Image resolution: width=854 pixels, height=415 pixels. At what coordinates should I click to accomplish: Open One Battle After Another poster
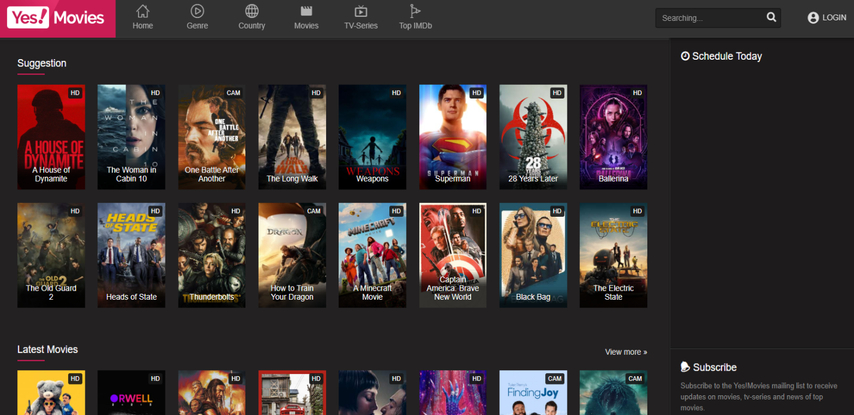(x=212, y=137)
